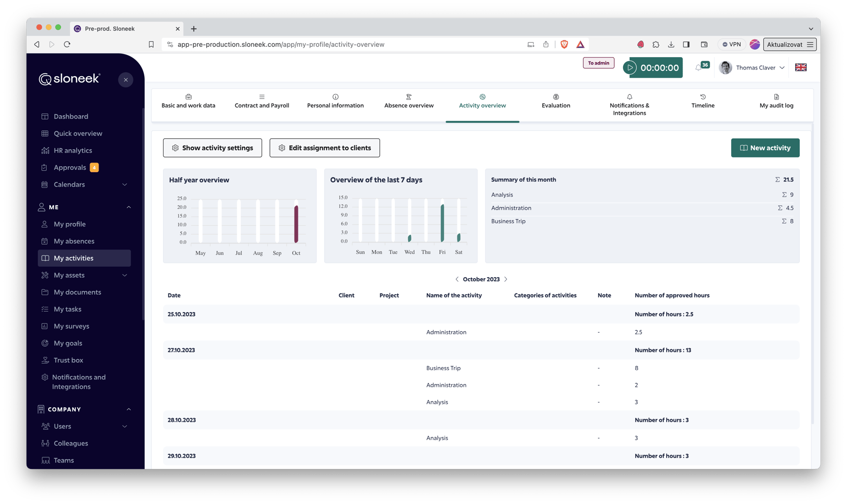
Task: Open Teams in sidebar
Action: coord(64,460)
